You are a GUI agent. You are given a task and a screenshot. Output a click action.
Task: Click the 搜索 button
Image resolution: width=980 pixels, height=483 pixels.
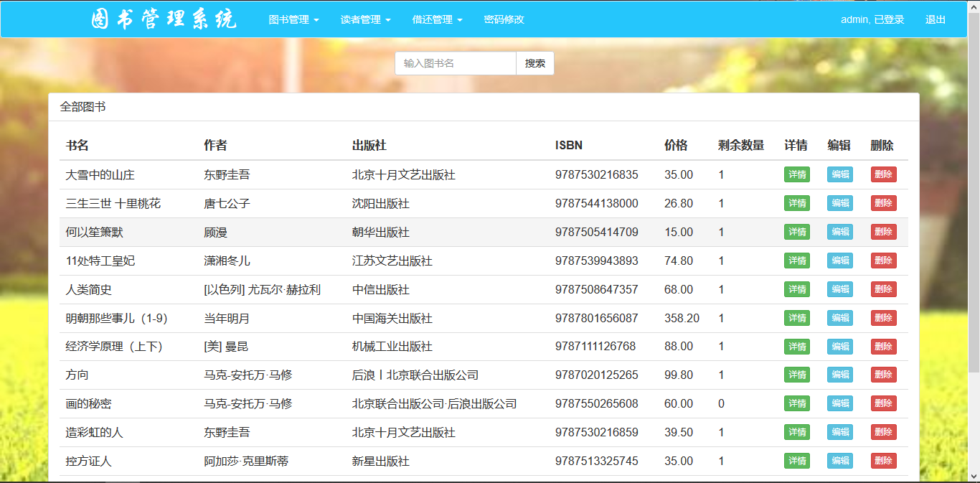(535, 63)
